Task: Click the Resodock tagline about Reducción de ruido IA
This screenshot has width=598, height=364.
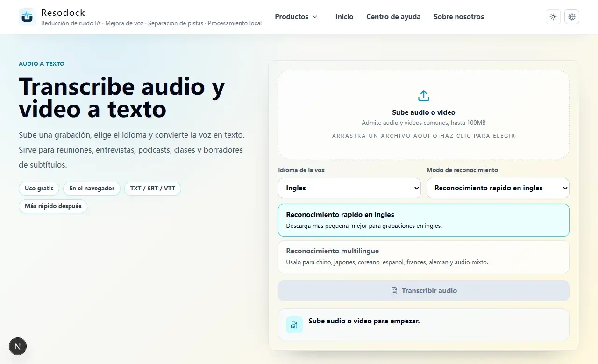Action: 151,23
